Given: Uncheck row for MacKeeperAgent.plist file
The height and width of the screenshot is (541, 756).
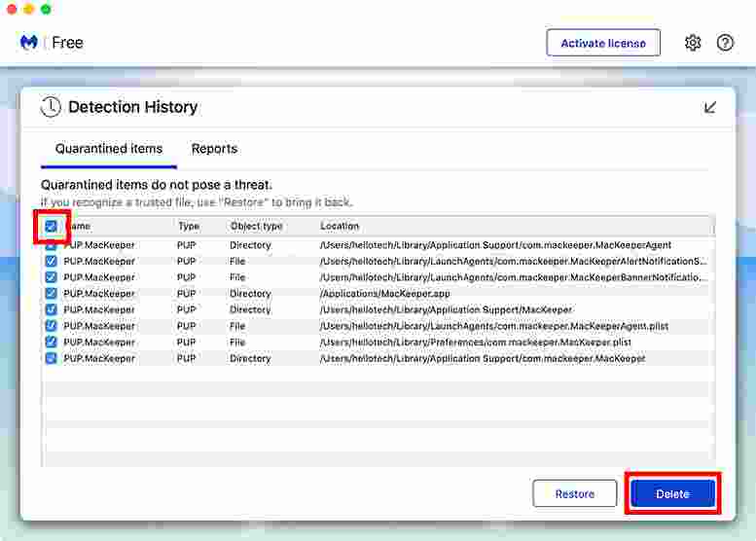Looking at the screenshot, I should (x=52, y=326).
